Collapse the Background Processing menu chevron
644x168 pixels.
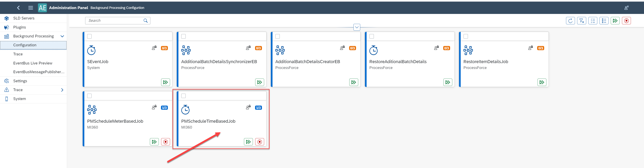[x=62, y=36]
